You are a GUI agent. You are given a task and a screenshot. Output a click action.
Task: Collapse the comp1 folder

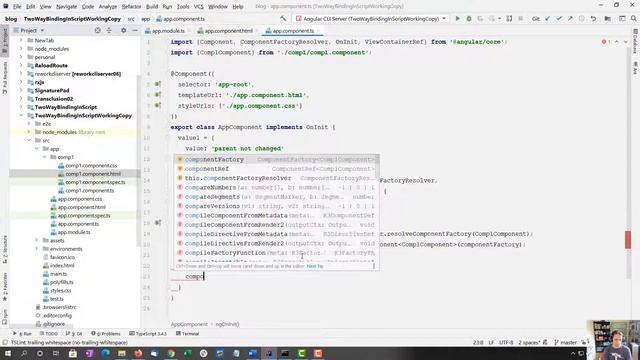point(44,157)
